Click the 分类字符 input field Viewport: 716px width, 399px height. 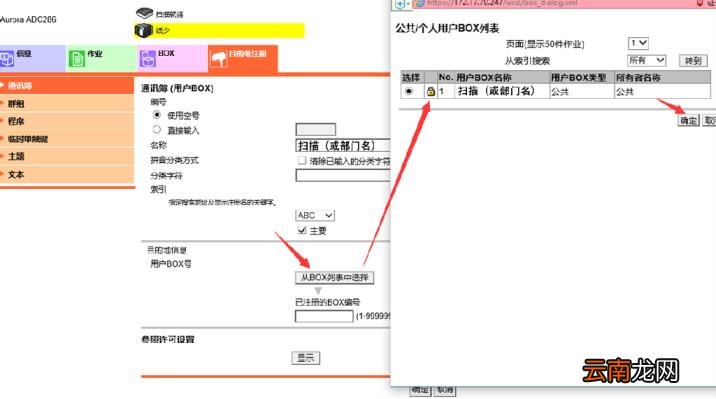[343, 175]
